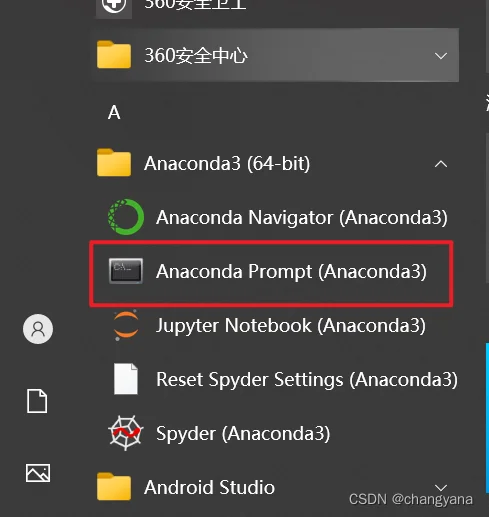
Task: Expand the 360安全中心 folder chevron
Action: point(441,56)
